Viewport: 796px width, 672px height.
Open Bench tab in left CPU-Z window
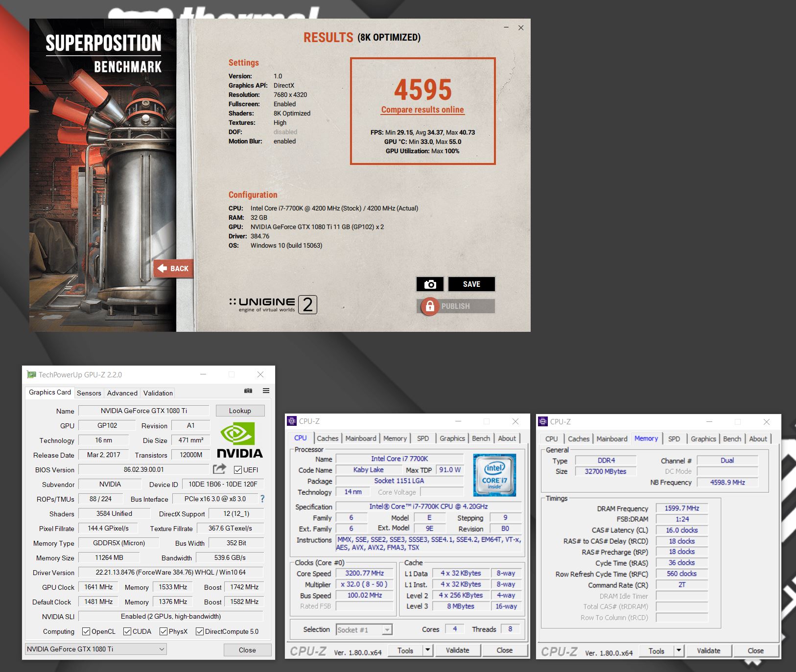pyautogui.click(x=481, y=439)
